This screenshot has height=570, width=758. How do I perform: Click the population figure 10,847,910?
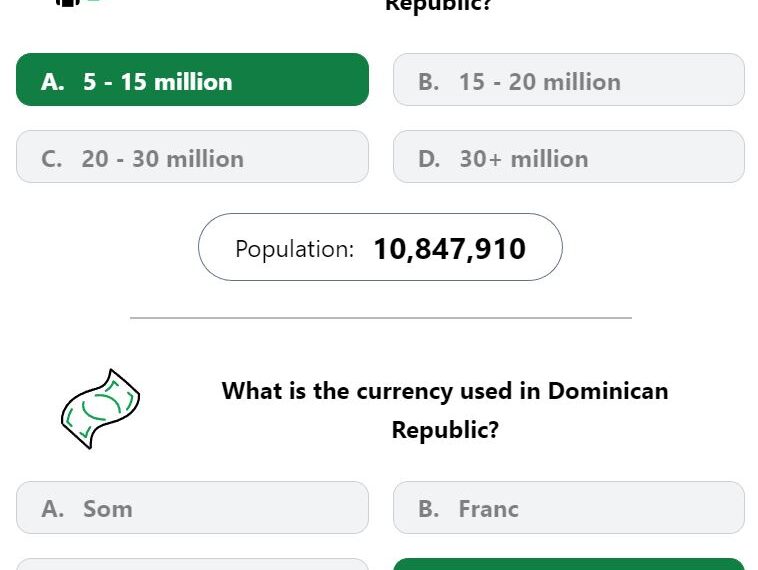[450, 249]
